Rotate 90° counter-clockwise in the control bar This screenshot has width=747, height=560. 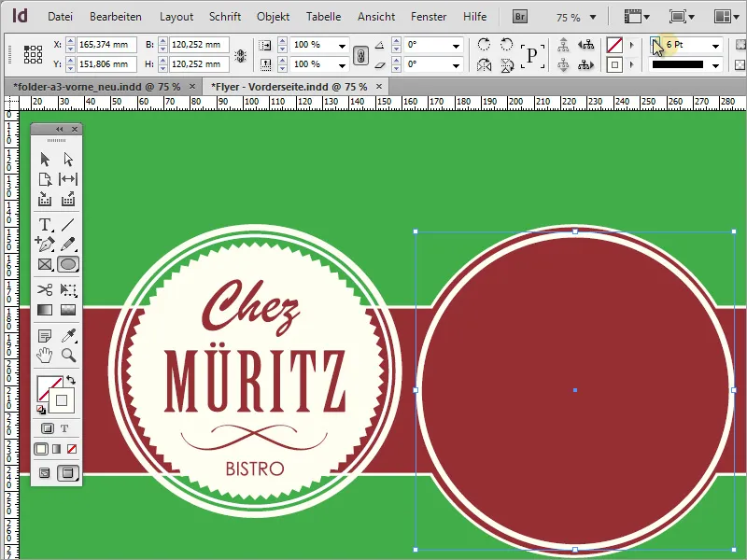(x=506, y=44)
